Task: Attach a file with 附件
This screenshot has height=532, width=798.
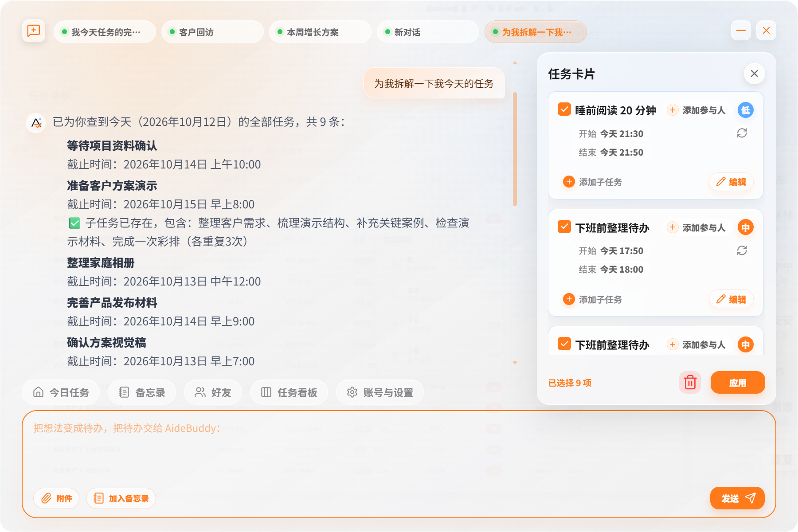Action: tap(56, 498)
